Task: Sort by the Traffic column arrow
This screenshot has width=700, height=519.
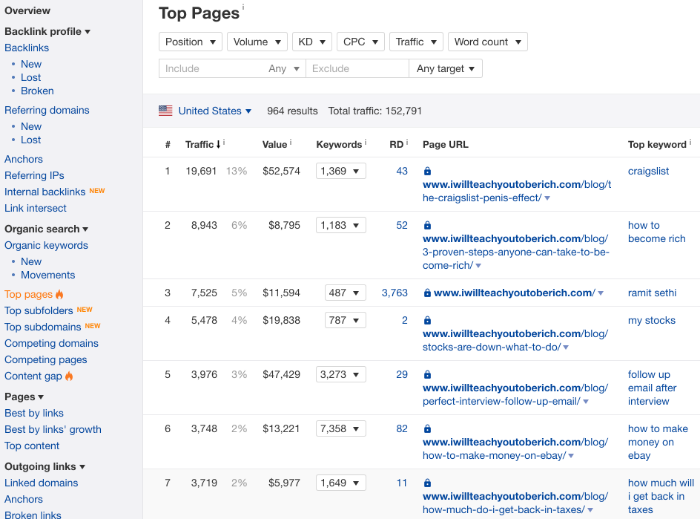Action: point(218,145)
